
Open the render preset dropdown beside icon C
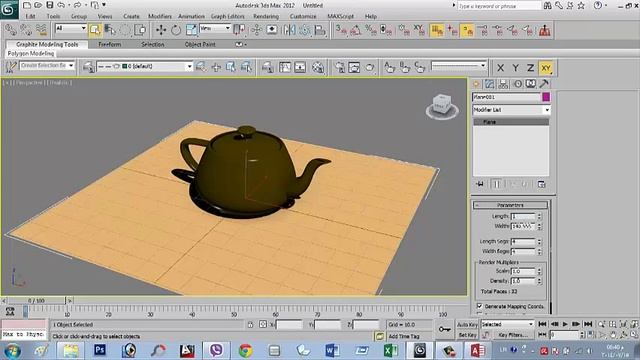(458, 66)
